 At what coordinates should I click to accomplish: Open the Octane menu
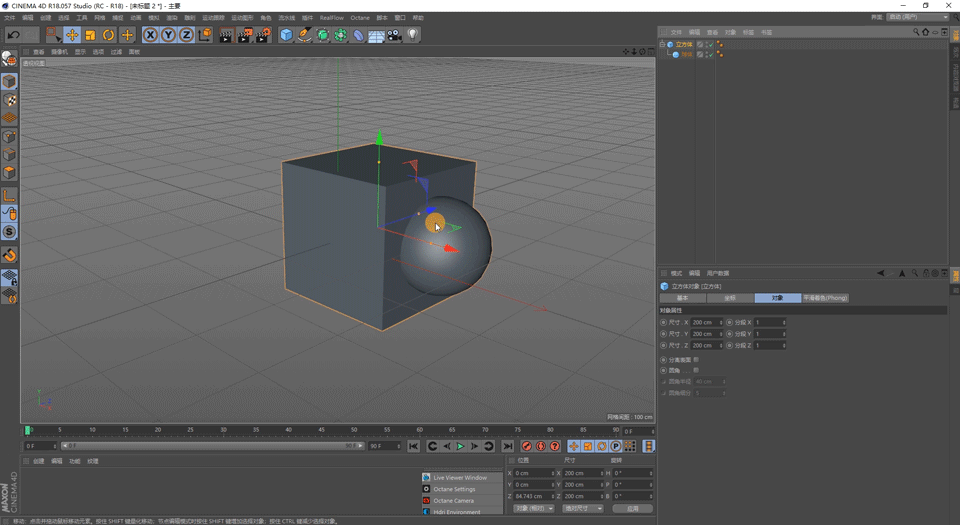(360, 18)
